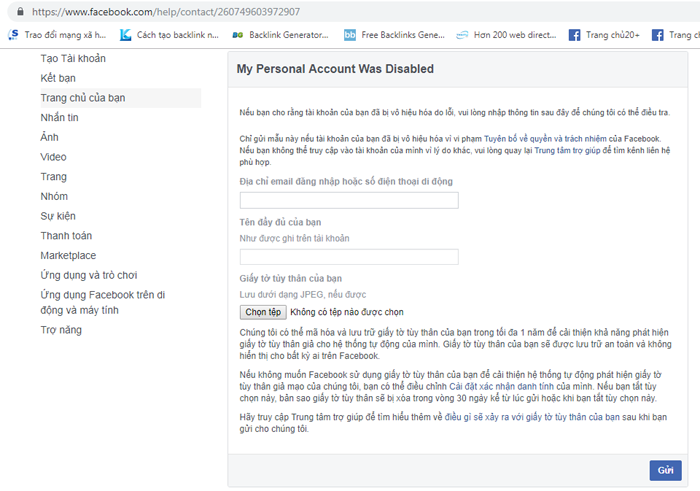This screenshot has height=491, width=700.
Task: Open the Facebook 'Trang chủ20+' bookmark icon
Action: coord(575,35)
